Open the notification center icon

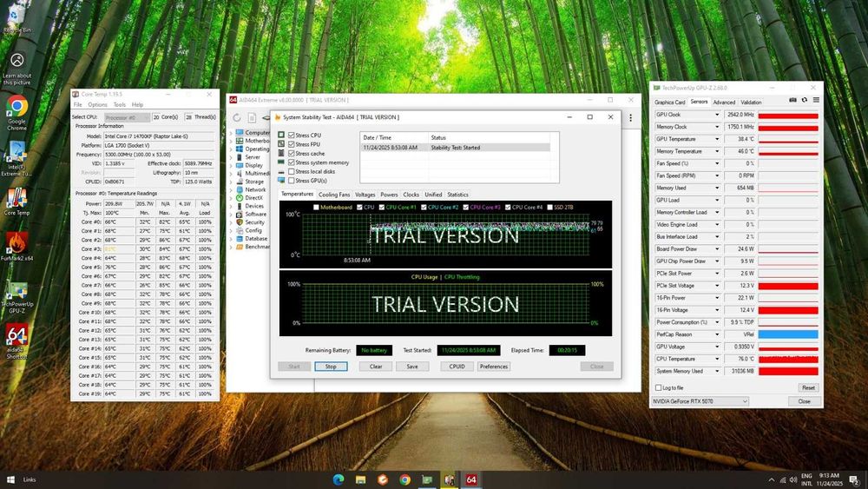tap(854, 479)
